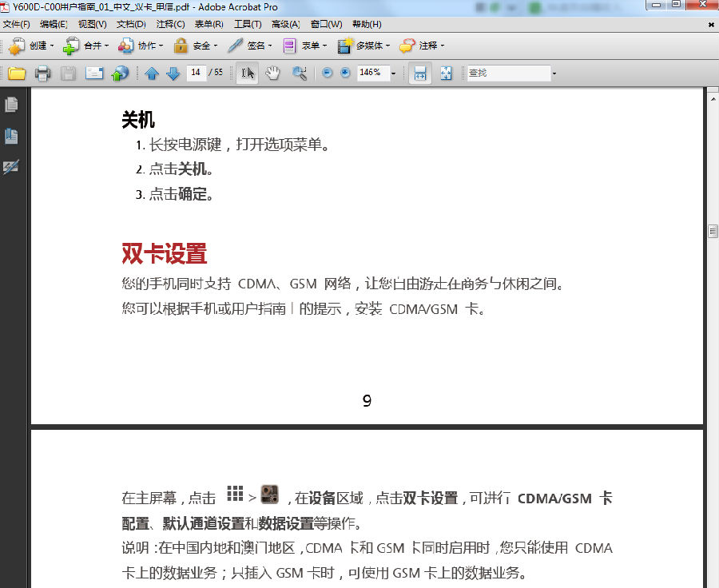Click the Save document icon
Viewport: 719px width, 588px height.
pos(68,73)
